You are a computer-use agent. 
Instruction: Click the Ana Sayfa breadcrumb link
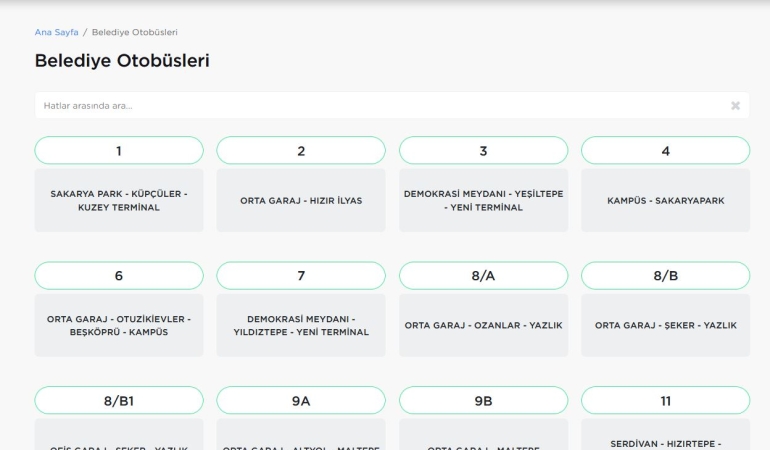click(x=56, y=32)
